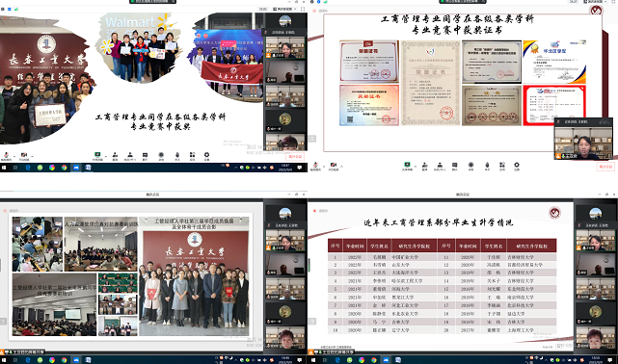Viewport: 618px width, 364px height.
Task: Open Start button under graduate table slide window
Action: click(313, 360)
